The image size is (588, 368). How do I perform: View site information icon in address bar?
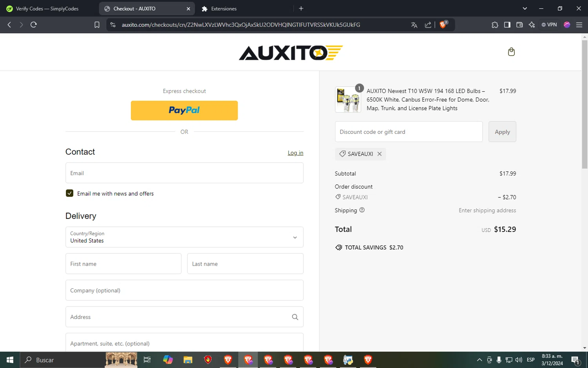(113, 25)
